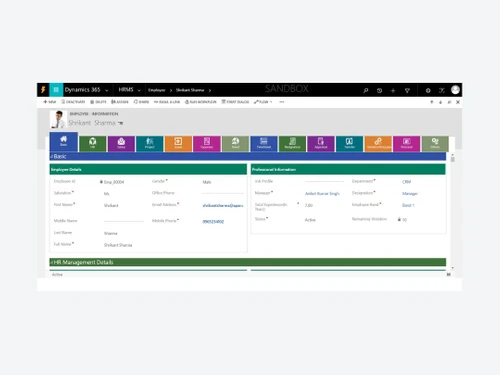The height and width of the screenshot is (375, 500).
Task: Open the employee email address link
Action: click(223, 206)
